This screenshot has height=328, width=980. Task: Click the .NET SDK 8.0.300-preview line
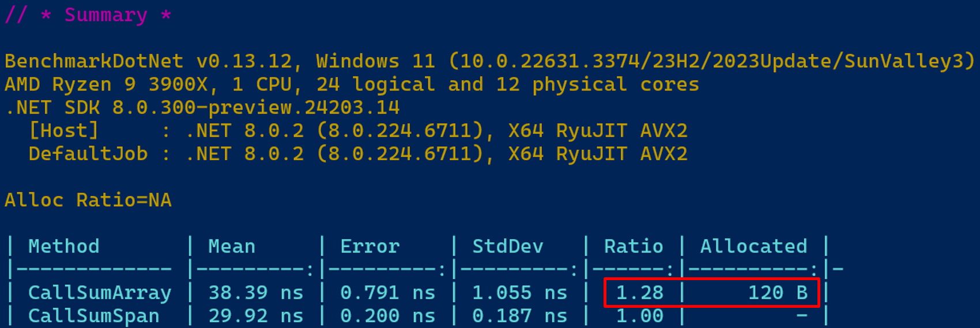coord(202,108)
